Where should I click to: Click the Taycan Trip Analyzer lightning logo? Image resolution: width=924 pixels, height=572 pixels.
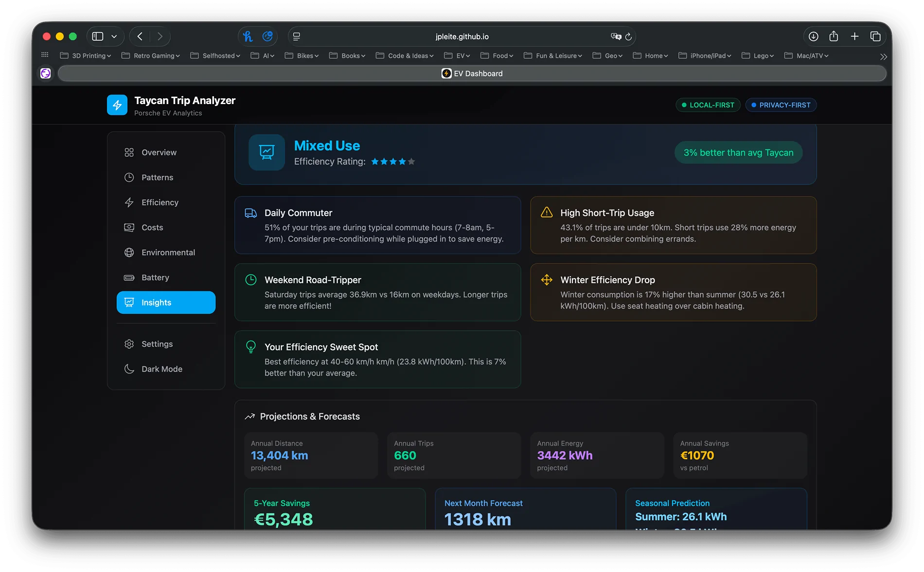click(x=117, y=105)
